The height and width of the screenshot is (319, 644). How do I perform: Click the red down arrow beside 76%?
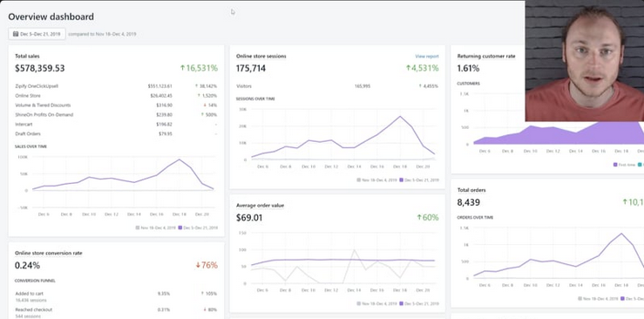pyautogui.click(x=198, y=265)
